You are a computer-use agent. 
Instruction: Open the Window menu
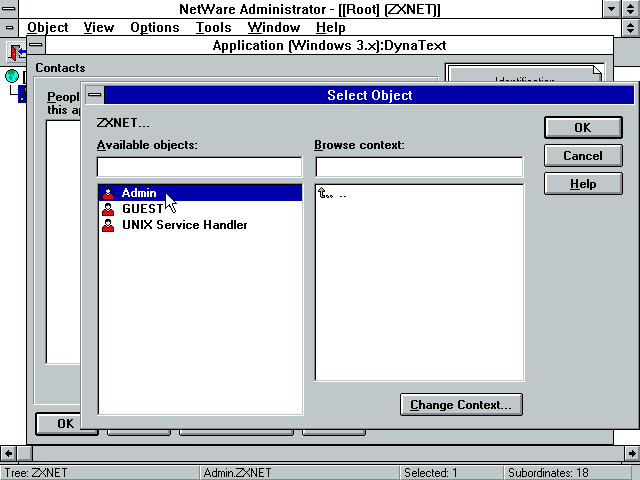pyautogui.click(x=273, y=27)
